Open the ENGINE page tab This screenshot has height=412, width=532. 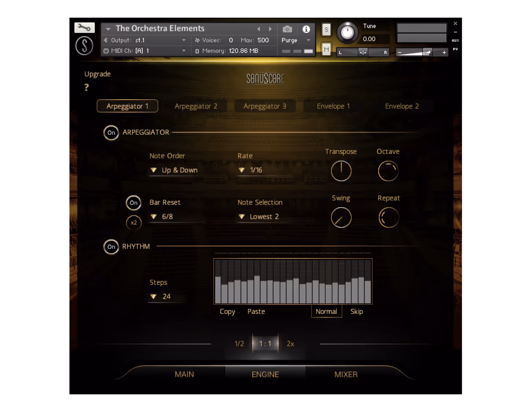click(x=265, y=374)
